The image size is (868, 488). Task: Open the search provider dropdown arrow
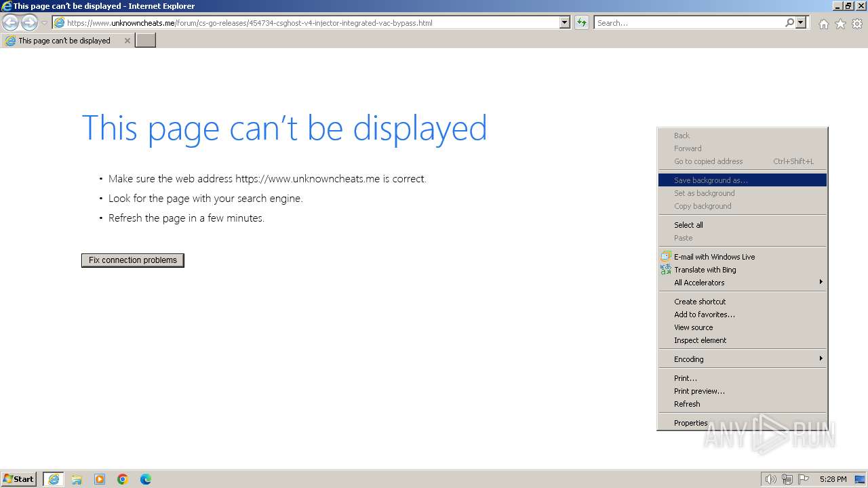(802, 22)
